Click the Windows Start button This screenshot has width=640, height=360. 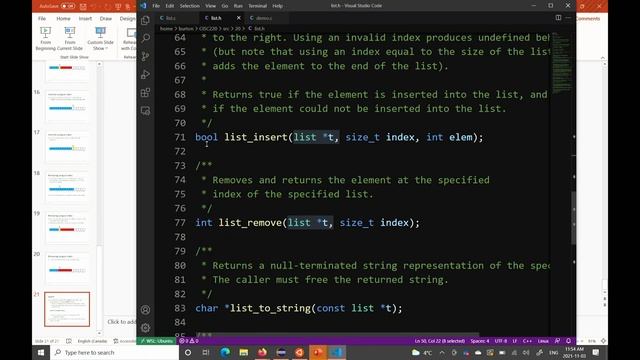click(41, 352)
